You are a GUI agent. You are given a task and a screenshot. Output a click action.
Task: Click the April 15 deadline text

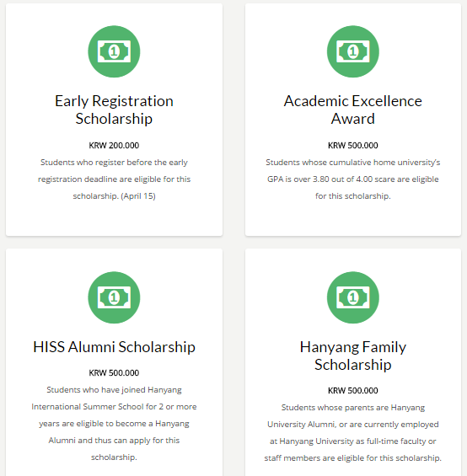[138, 196]
